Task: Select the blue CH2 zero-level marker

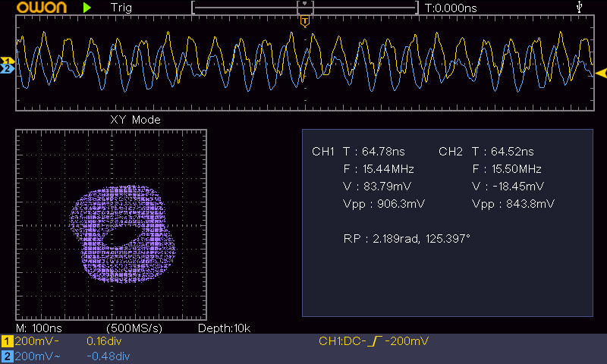Action: coord(8,69)
